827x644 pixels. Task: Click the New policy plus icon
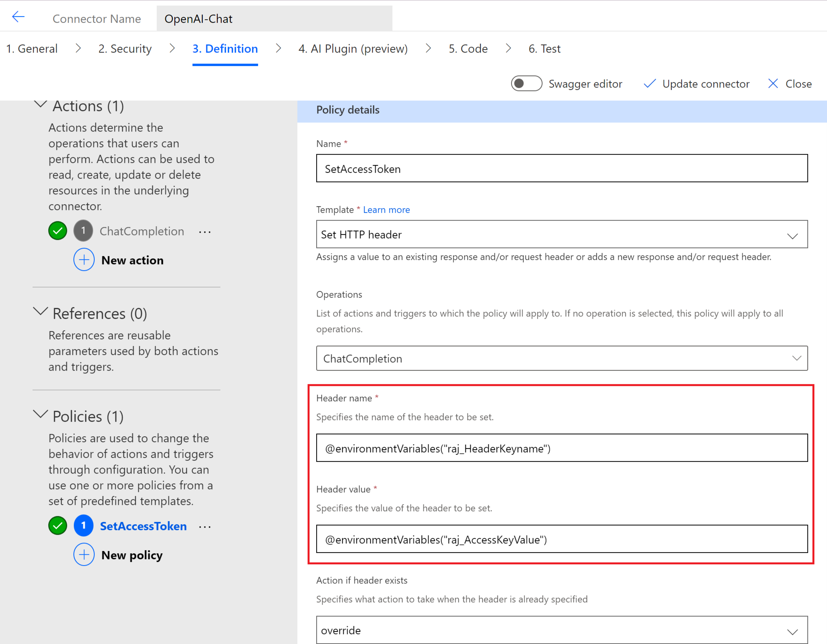point(84,554)
